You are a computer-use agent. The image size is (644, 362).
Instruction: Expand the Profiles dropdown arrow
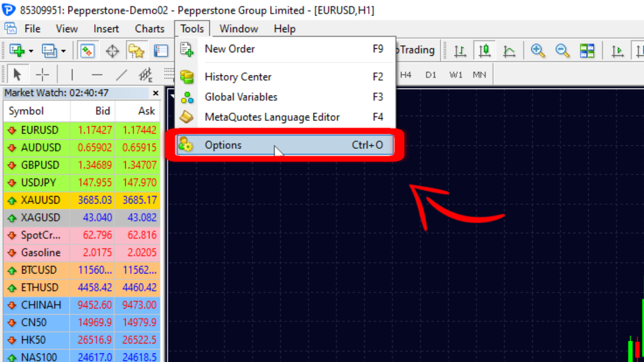coord(63,51)
